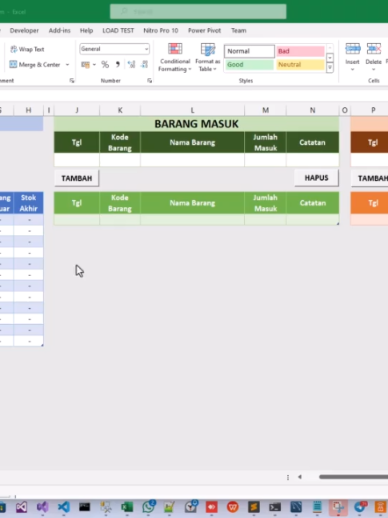Click the light green Jumlah Masuk table header
Image resolution: width=388 pixels, height=518 pixels.
coord(265,203)
